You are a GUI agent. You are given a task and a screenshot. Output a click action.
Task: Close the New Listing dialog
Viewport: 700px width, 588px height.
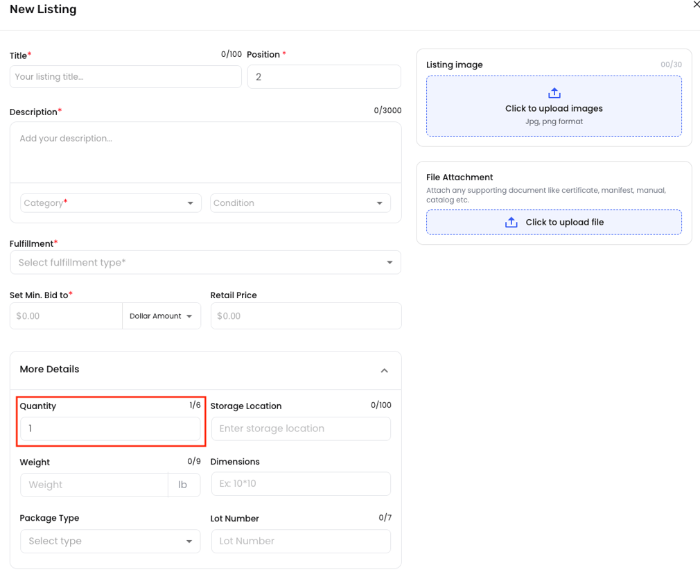pos(696,5)
